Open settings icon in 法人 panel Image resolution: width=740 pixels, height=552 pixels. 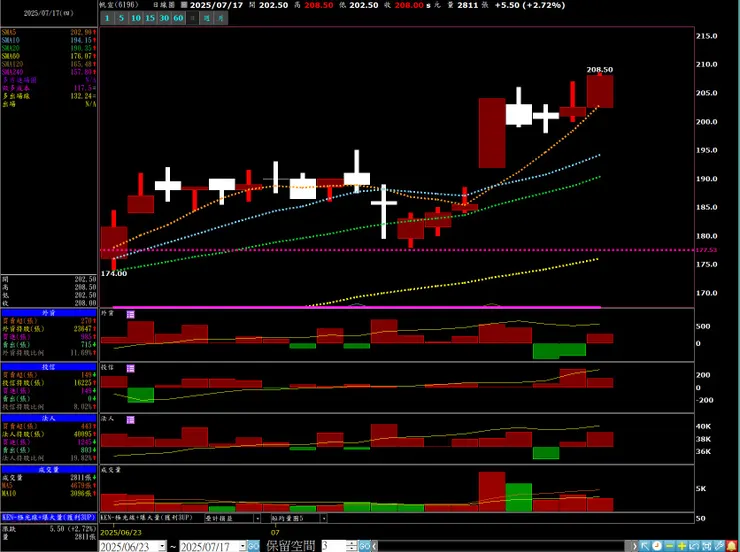pos(131,419)
